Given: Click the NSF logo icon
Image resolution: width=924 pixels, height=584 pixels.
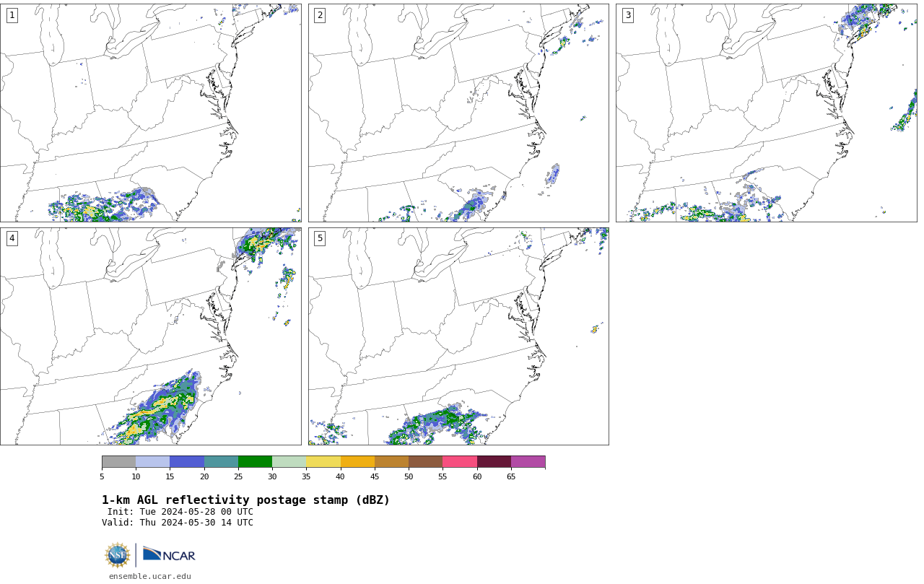Looking at the screenshot, I should [x=118, y=555].
